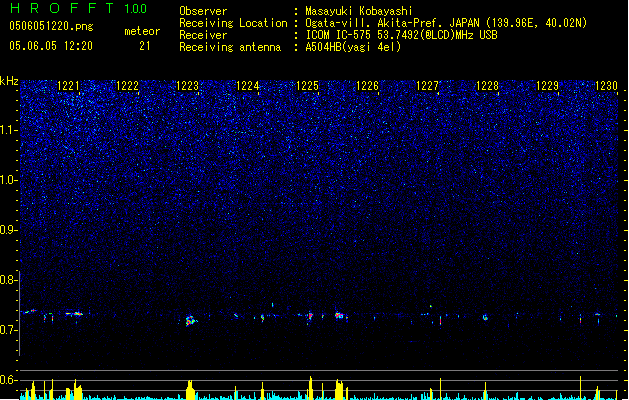Click the 1222 time axis marker

[x=127, y=86]
